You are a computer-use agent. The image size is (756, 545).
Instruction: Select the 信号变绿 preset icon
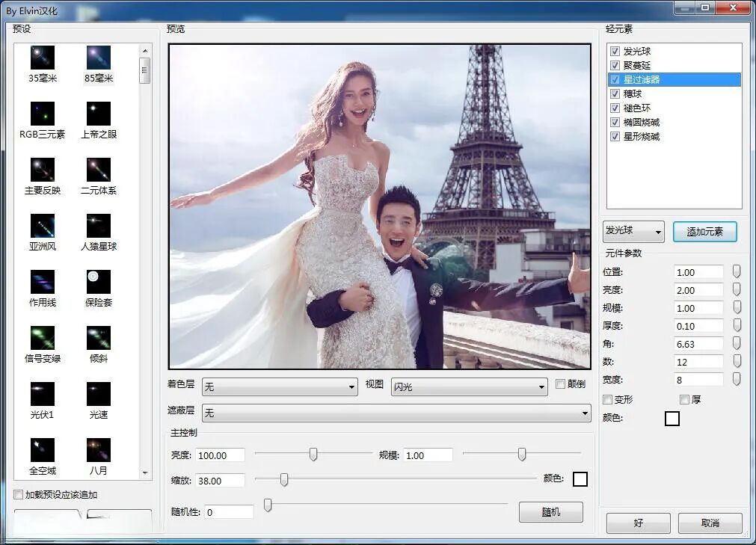click(43, 338)
